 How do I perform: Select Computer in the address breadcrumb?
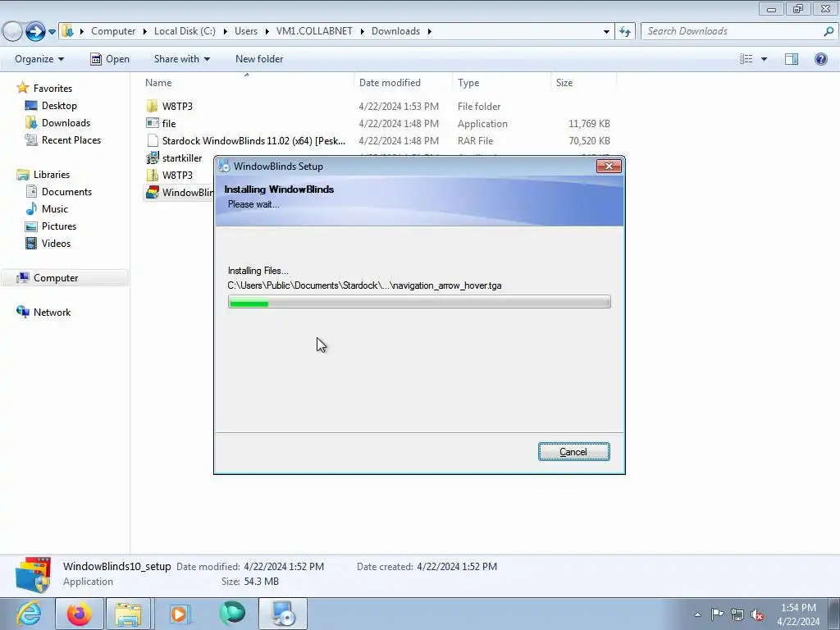113,31
